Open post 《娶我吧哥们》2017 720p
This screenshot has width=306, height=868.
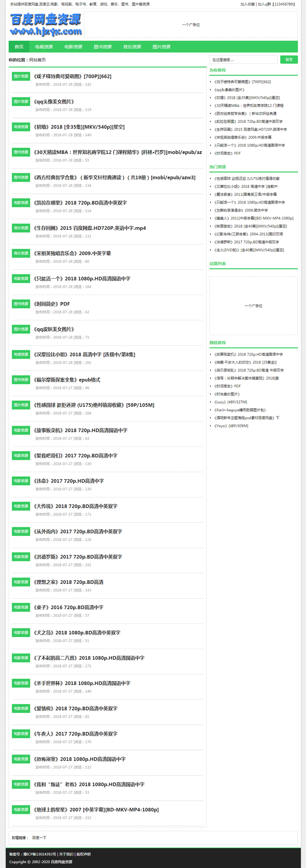click(75, 456)
